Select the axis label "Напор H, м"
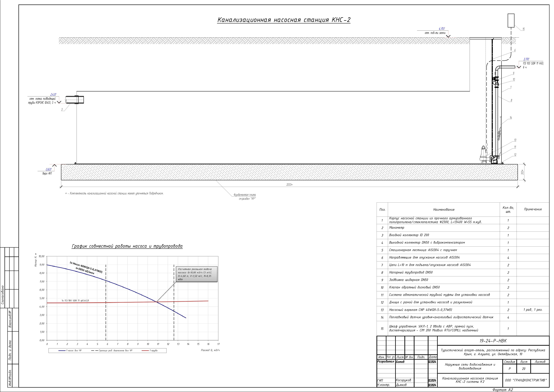Screen dimensions: 554x392 point(36,260)
